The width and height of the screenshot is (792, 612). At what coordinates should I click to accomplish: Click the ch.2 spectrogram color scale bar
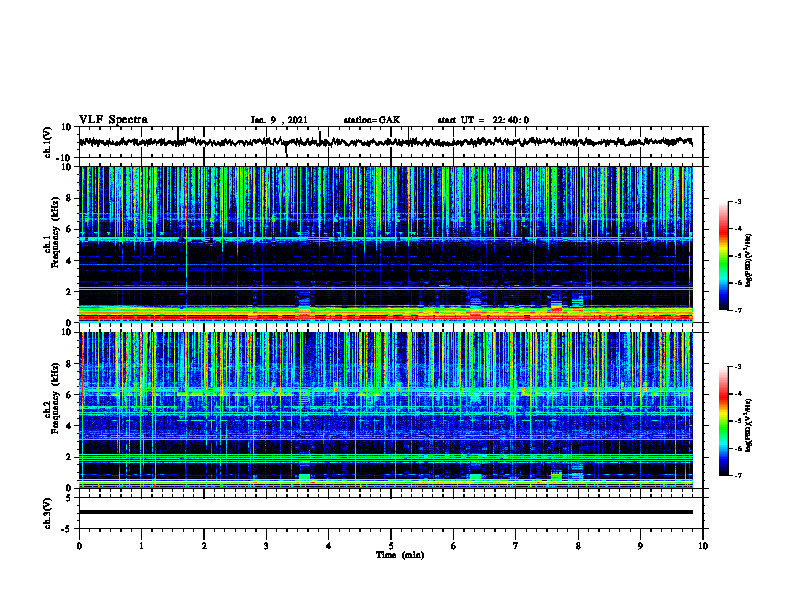click(x=723, y=421)
